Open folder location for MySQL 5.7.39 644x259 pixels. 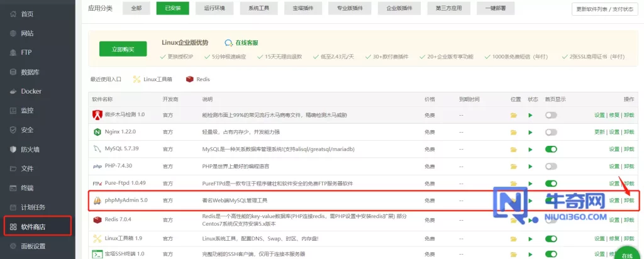pos(513,150)
